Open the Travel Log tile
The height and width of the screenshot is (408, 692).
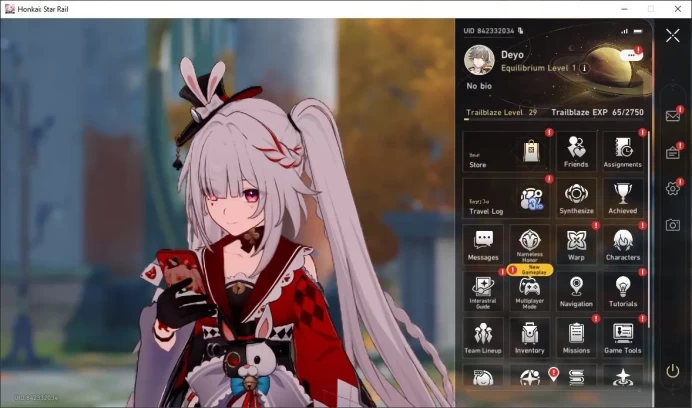506,198
